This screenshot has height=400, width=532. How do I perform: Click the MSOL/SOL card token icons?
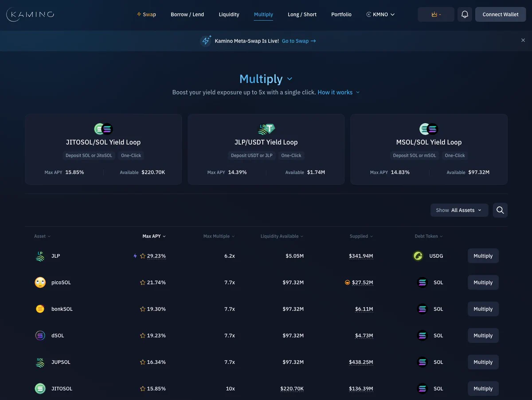(x=429, y=129)
